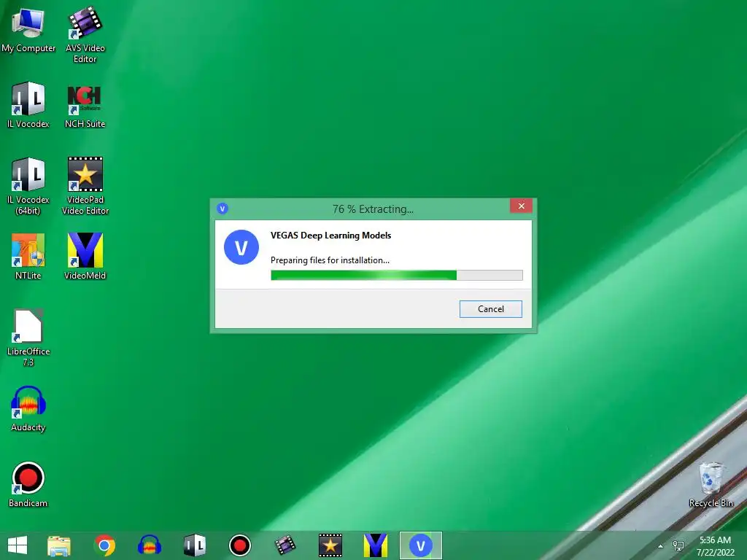
Task: Open the taskbar clock showing 5:36 AM
Action: pos(715,545)
